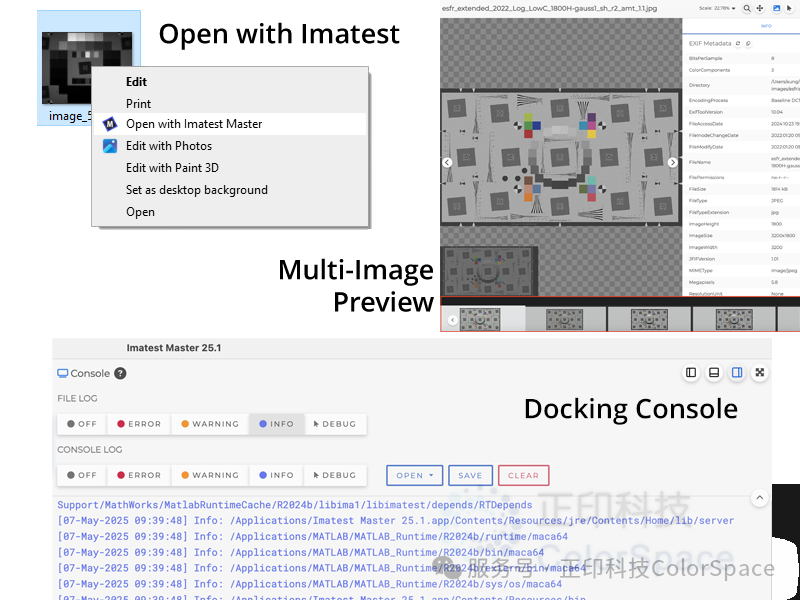This screenshot has width=800, height=600.
Task: Set CONSOLE LOG level to WARNING
Action: click(x=210, y=475)
